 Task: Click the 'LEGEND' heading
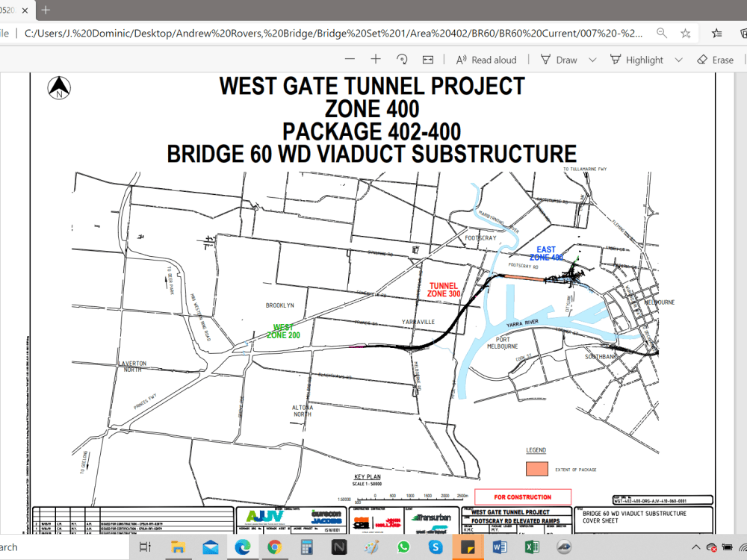(x=536, y=450)
